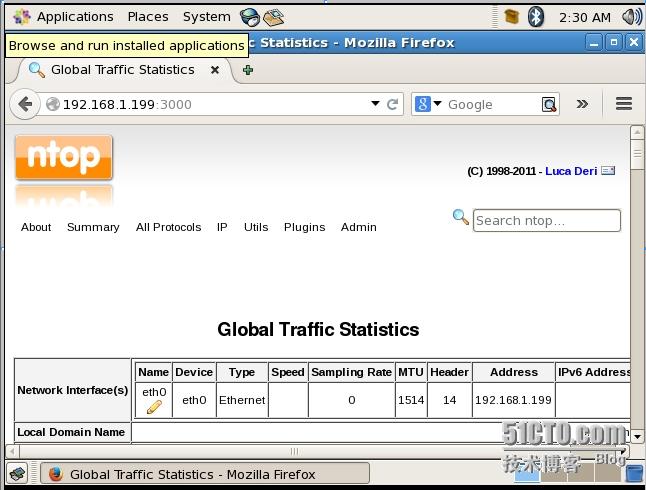Close the Global Traffic Statistics tab
The width and height of the screenshot is (646, 490).
pyautogui.click(x=215, y=70)
